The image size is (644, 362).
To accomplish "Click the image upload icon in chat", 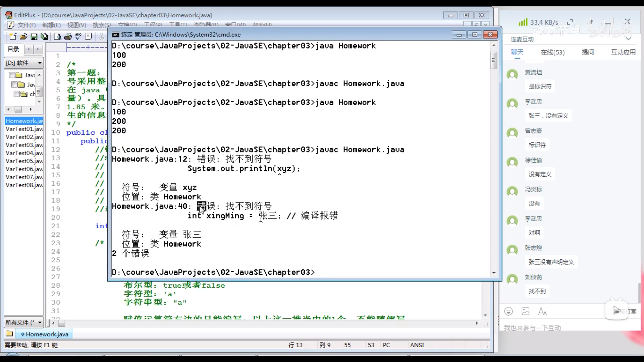I will coord(526,311).
